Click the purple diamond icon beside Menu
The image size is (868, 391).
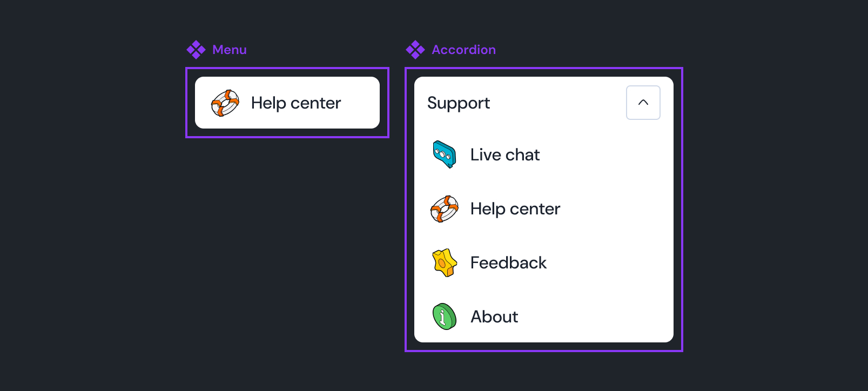pos(196,50)
